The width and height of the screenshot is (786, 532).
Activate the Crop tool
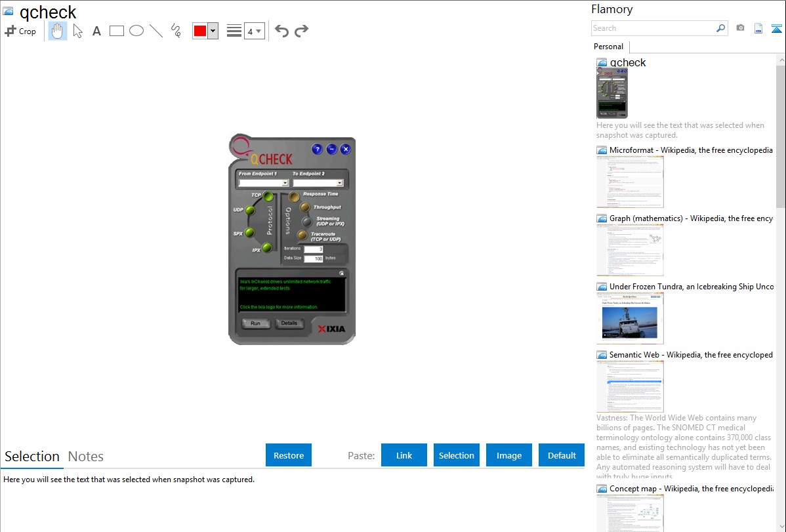(20, 31)
